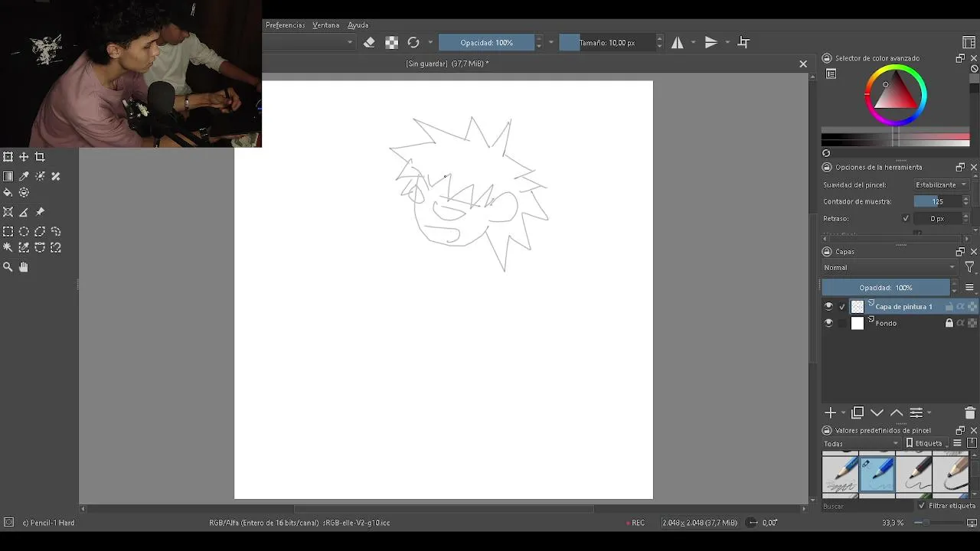Select the Enclose and Fill tool

tap(24, 193)
